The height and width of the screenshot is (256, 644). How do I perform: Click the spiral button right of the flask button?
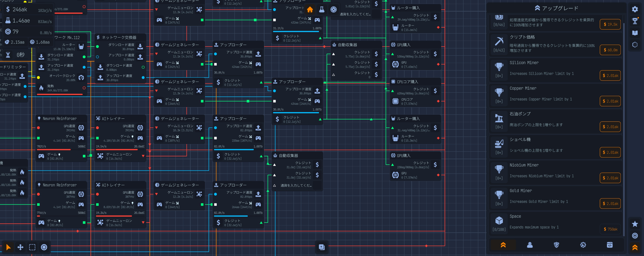[x=333, y=10]
